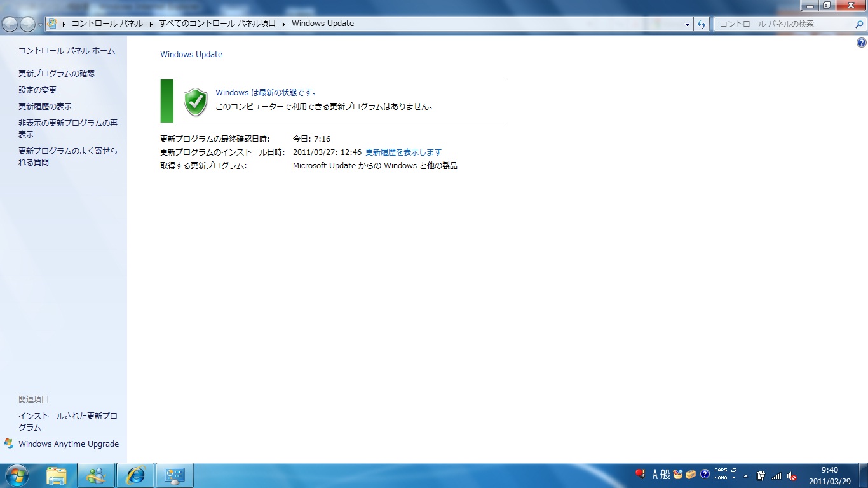Click the 2011/03/27: 12:46 install date value

click(327, 152)
